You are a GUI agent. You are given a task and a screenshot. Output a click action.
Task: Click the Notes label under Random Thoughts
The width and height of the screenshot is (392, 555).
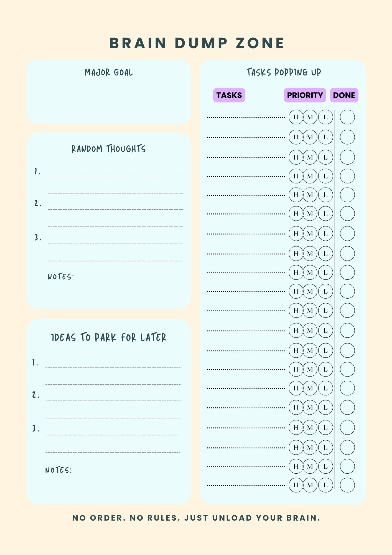click(x=61, y=277)
